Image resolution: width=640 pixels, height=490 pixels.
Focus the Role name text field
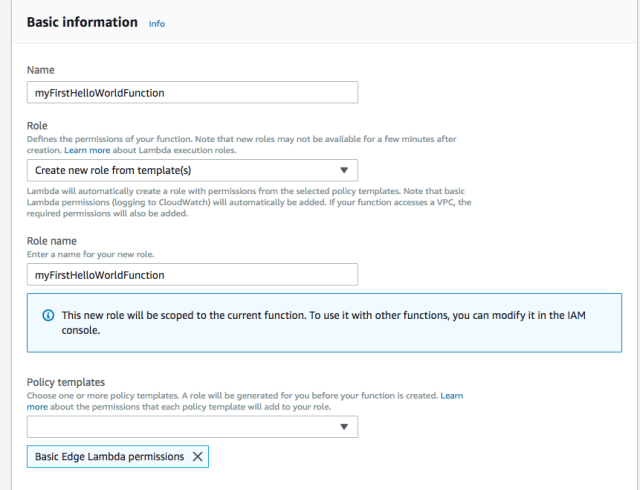click(190, 274)
